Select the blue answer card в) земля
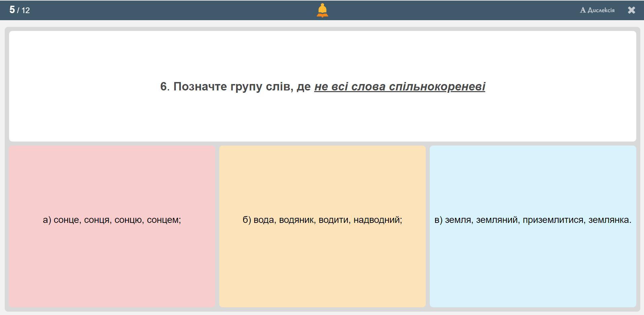 click(533, 252)
